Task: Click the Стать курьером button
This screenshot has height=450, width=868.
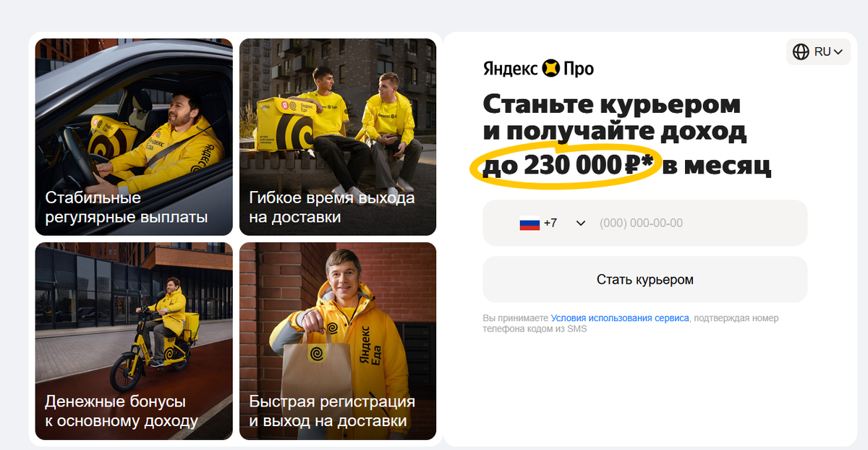Action: (x=645, y=279)
